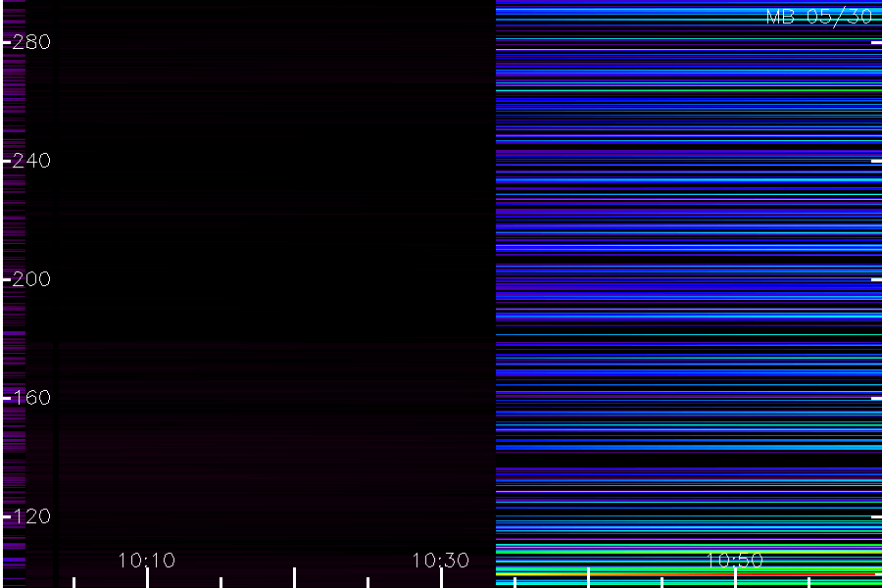This screenshot has height=588, width=882.
Task: Click the 120 frequency axis label
Action: click(31, 516)
